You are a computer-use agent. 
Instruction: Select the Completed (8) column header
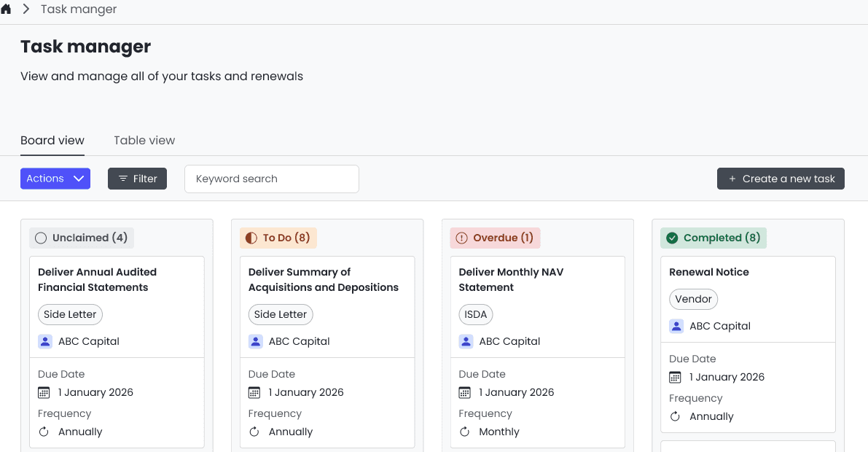[713, 238]
